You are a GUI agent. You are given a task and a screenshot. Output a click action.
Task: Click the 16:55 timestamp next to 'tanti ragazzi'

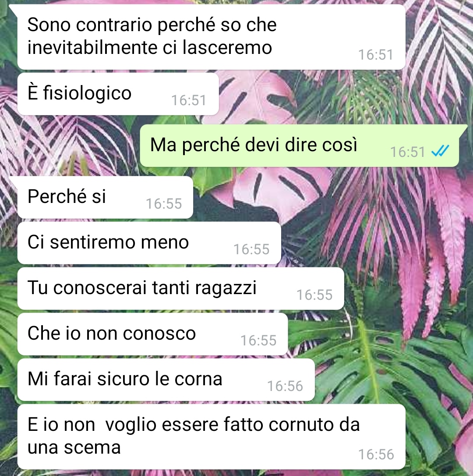click(x=314, y=295)
